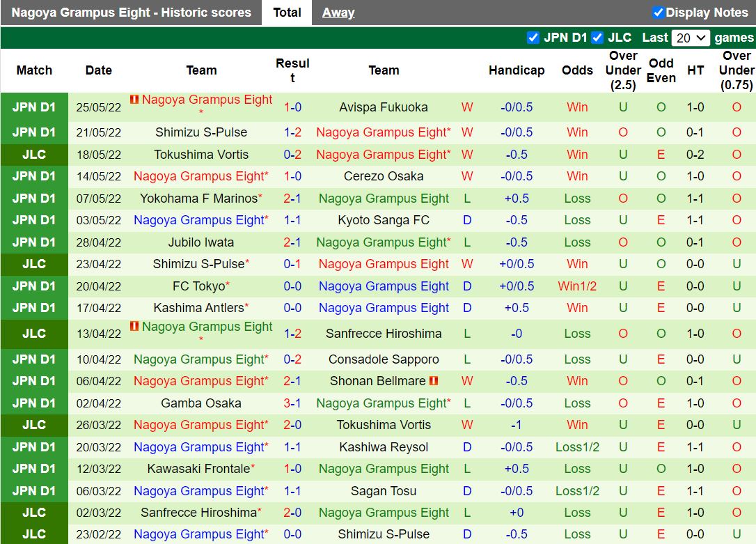Sort the table by the Date column
This screenshot has width=756, height=544.
98,70
